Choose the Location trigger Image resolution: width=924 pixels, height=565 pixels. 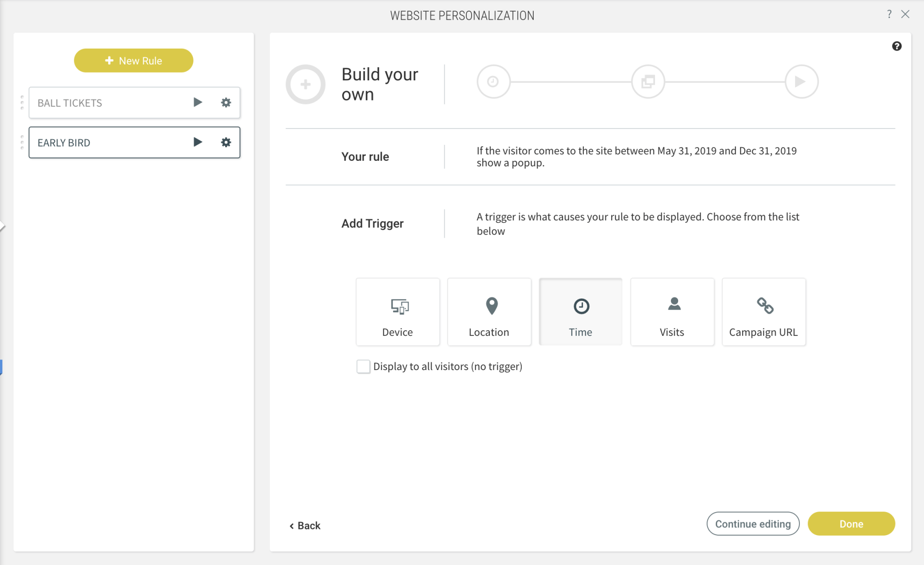tap(489, 312)
